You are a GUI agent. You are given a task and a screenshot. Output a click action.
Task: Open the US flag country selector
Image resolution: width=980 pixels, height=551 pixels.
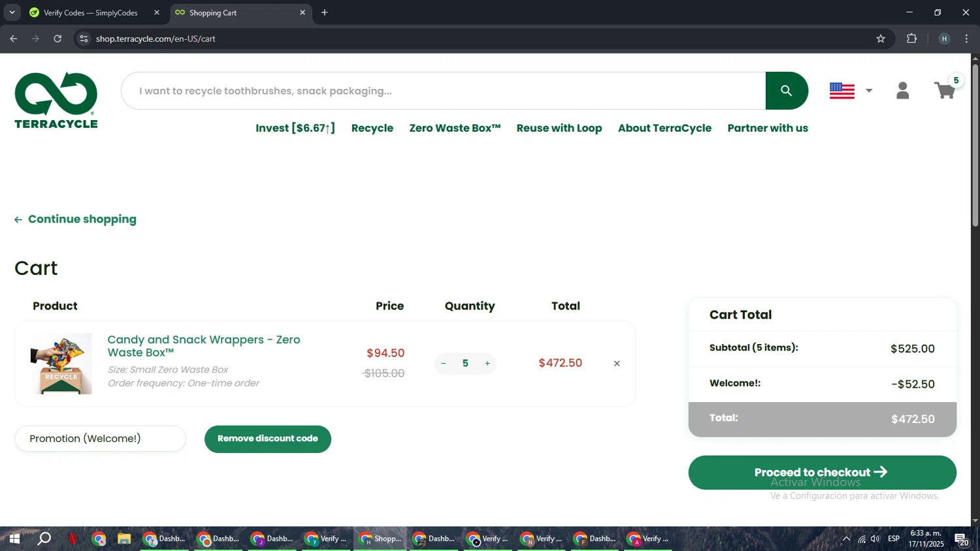click(851, 91)
